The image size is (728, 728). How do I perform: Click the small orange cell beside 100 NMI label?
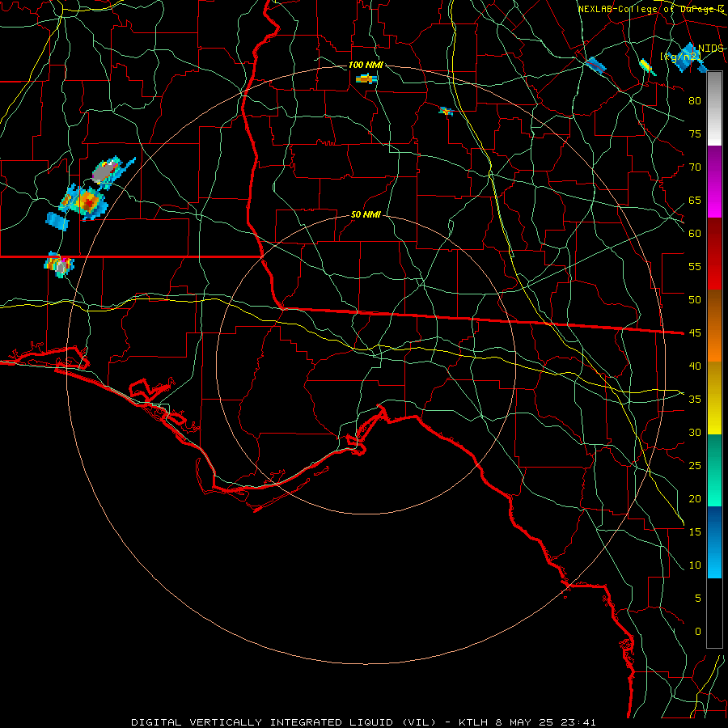click(x=366, y=79)
